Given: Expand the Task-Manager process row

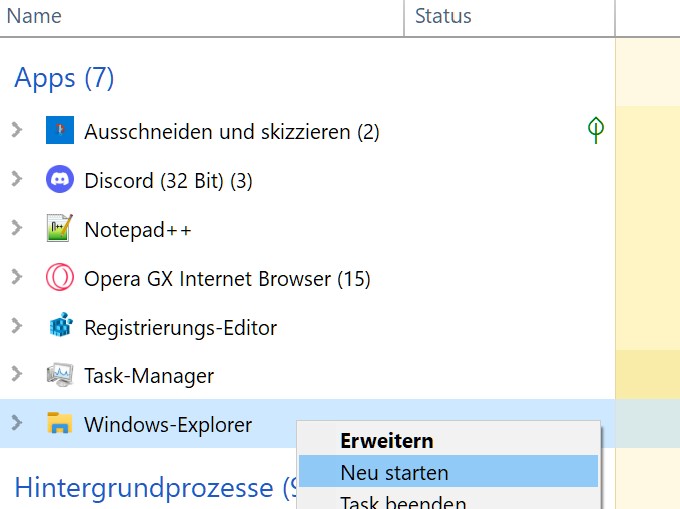Looking at the screenshot, I should click(x=16, y=375).
